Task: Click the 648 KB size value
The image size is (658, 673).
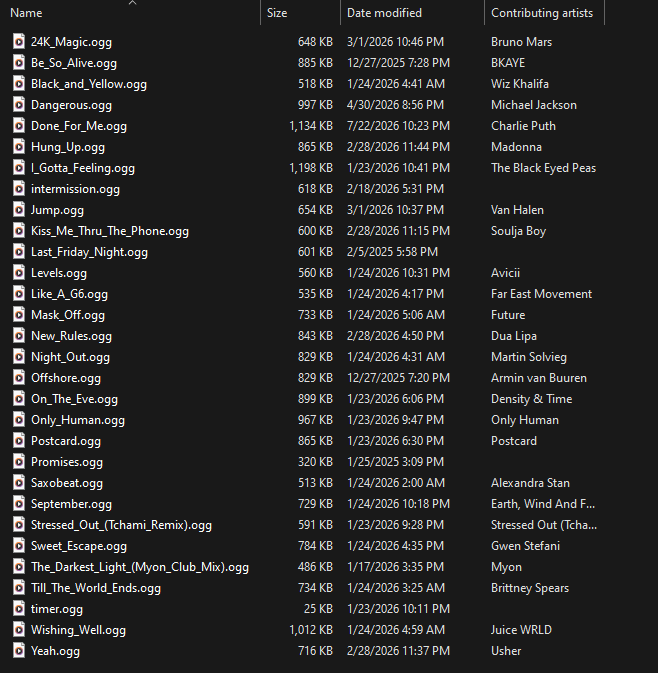Action: pyautogui.click(x=315, y=42)
